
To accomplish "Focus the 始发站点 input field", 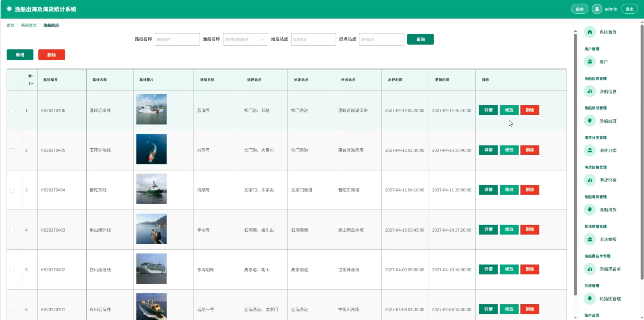I will click(313, 39).
